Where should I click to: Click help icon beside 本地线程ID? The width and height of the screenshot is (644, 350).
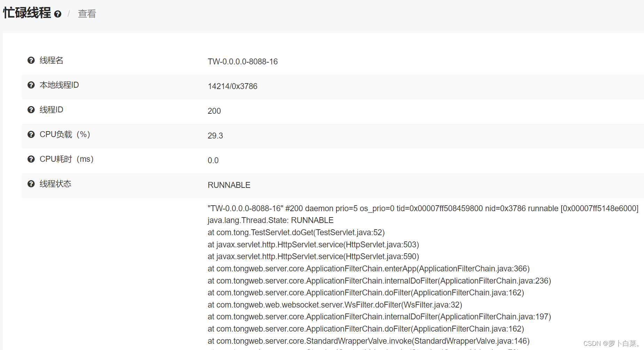[31, 85]
